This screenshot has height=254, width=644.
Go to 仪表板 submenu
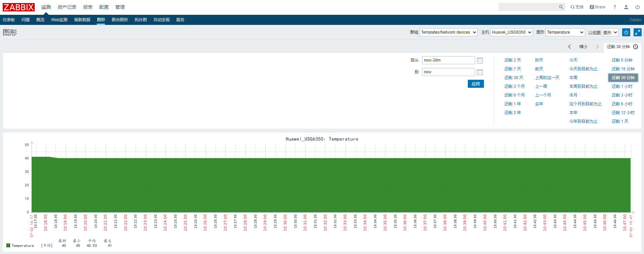tap(9, 20)
